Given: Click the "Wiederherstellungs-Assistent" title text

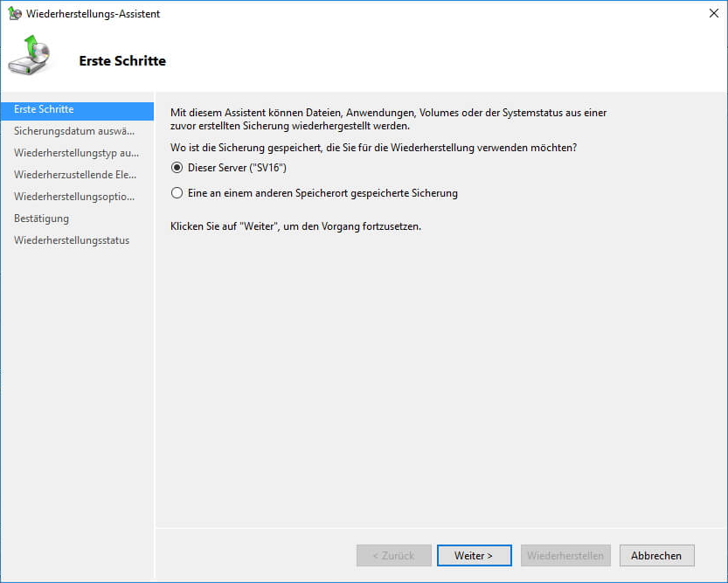Looking at the screenshot, I should pos(93,14).
